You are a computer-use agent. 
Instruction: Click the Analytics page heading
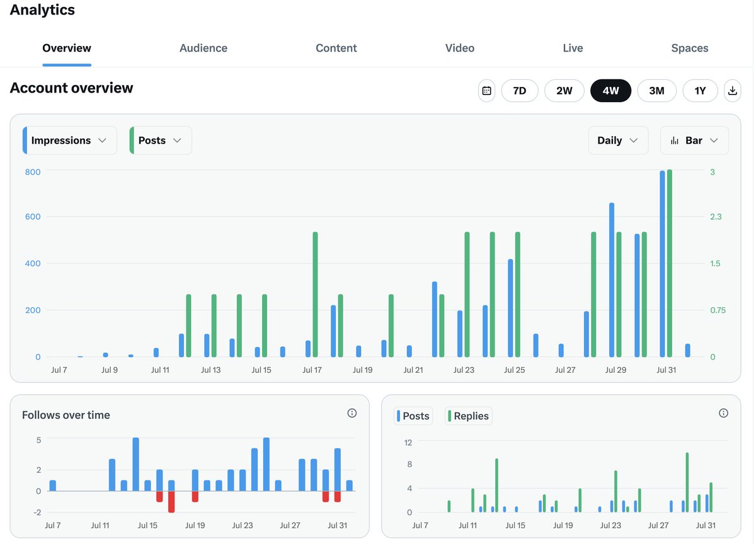(x=42, y=9)
